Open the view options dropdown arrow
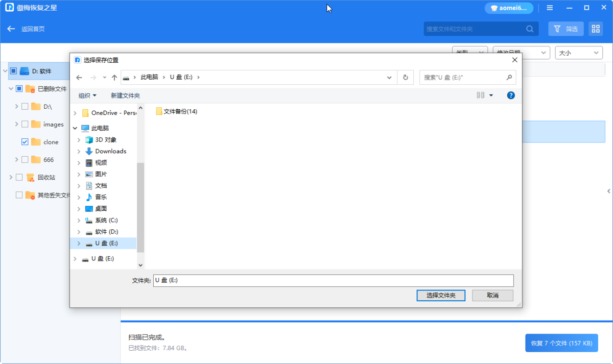 pyautogui.click(x=491, y=95)
